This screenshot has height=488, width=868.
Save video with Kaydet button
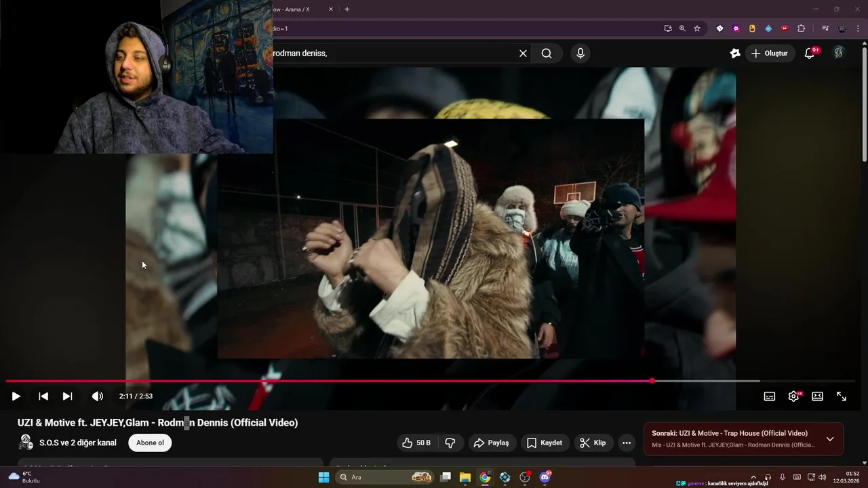[545, 443]
